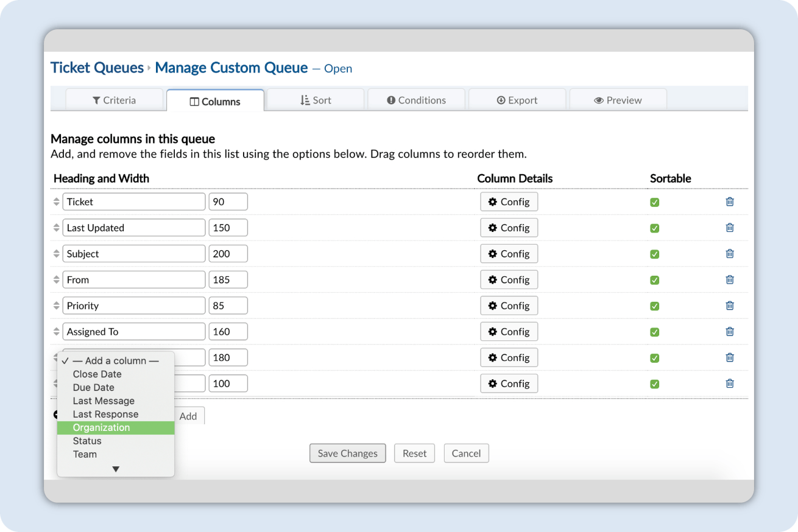Screen dimensions: 798x532
Task: Open Config for the Priority column
Action: 509,306
